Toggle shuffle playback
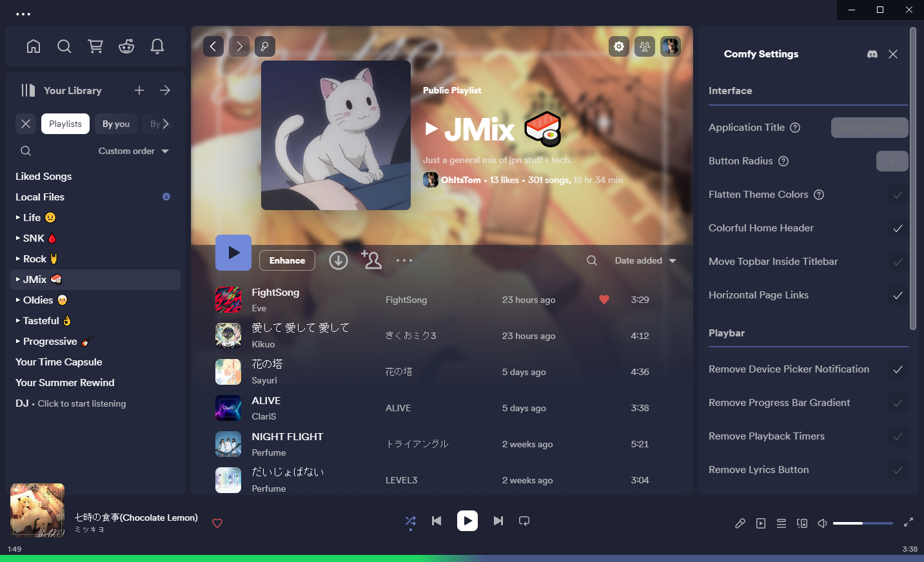This screenshot has width=924, height=562. click(411, 521)
